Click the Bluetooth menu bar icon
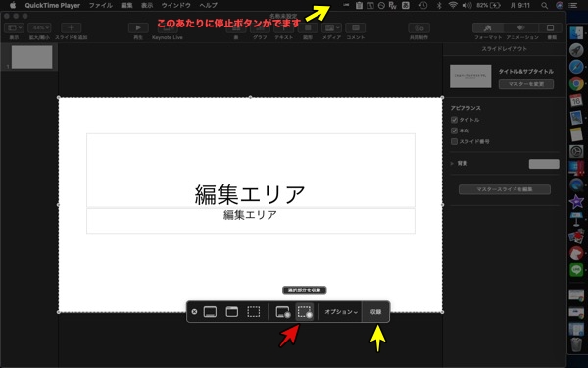Viewport: 588px width, 368px height. coord(439,5)
